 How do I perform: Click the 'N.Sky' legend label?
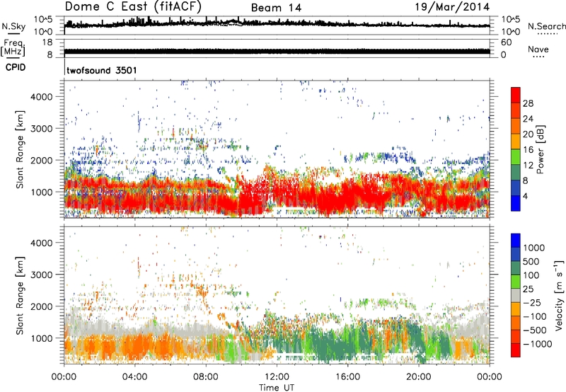click(x=13, y=26)
